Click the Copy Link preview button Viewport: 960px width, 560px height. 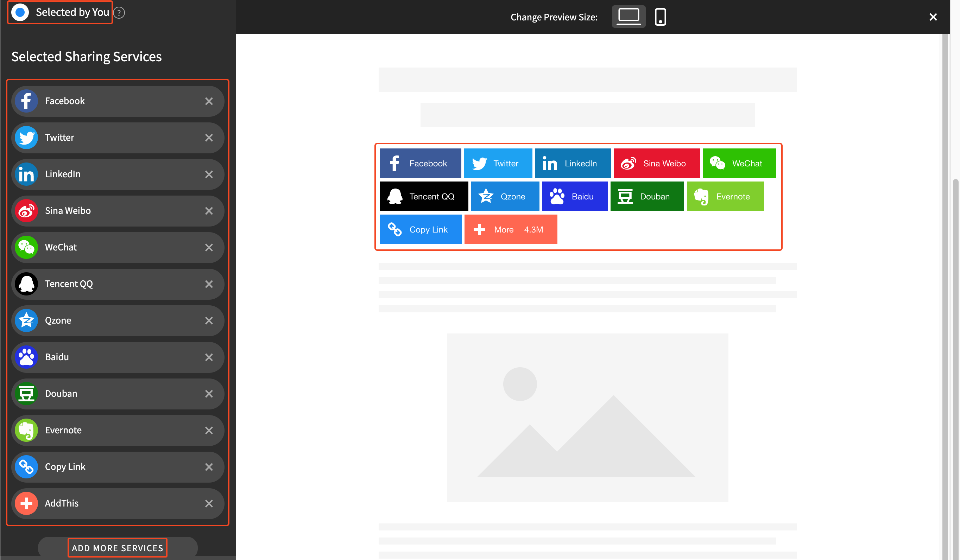(x=420, y=230)
